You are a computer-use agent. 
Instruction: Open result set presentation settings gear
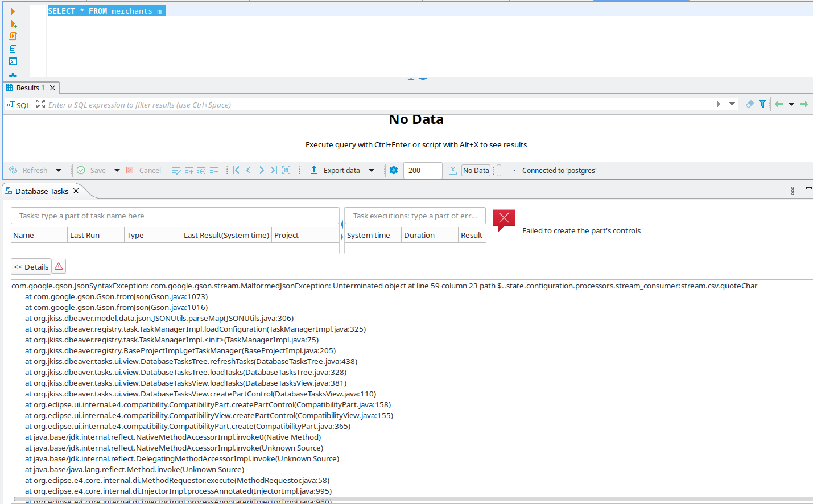(x=394, y=170)
